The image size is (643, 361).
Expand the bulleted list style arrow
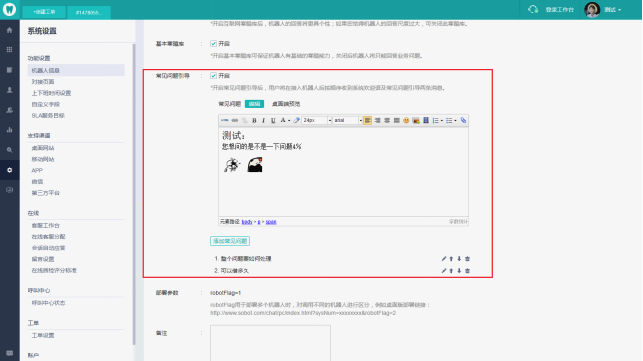tap(456, 120)
